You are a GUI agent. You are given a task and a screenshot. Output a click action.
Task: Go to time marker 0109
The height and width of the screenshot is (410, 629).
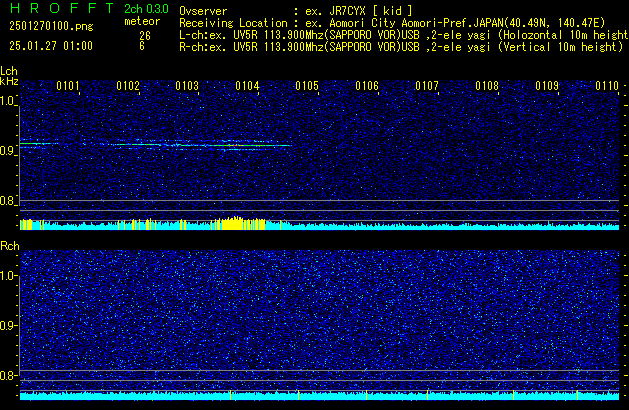pyautogui.click(x=547, y=86)
